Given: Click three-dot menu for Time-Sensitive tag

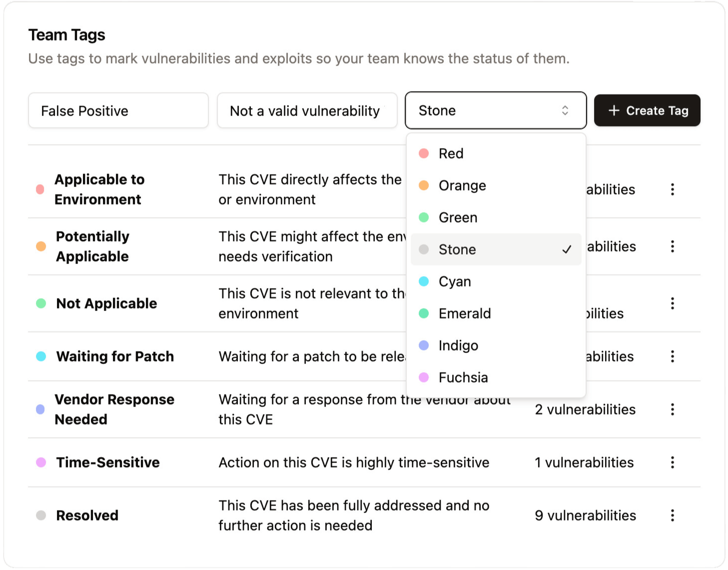Looking at the screenshot, I should point(672,462).
